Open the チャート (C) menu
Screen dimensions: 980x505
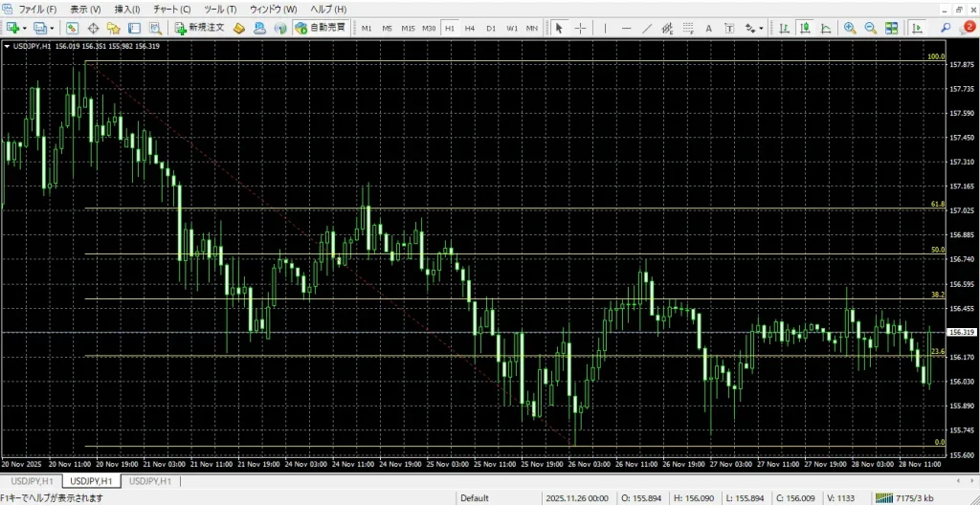[172, 9]
